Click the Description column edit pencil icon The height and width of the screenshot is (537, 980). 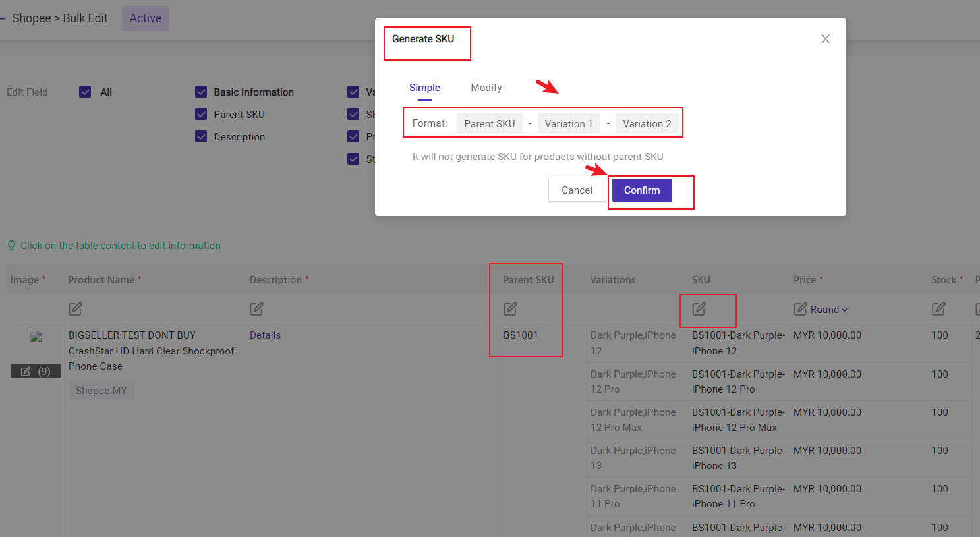256,308
